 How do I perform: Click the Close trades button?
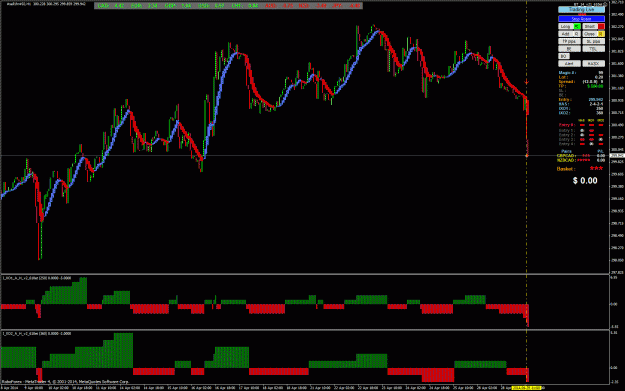[x=590, y=34]
